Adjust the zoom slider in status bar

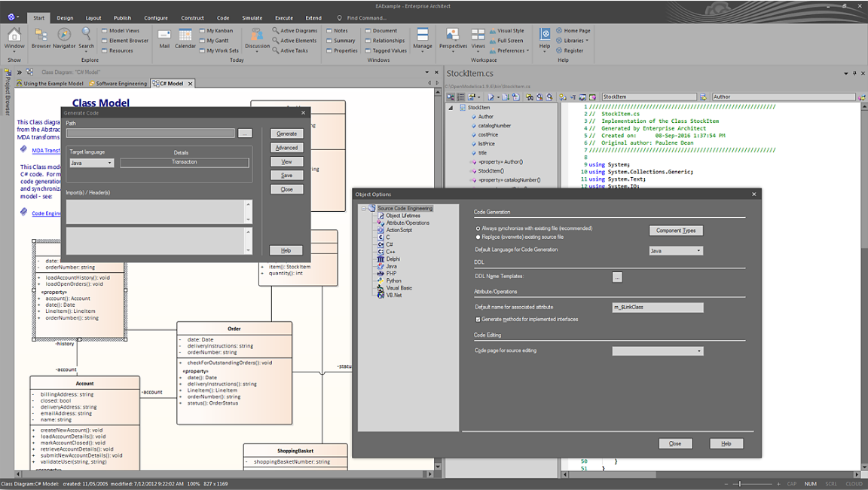click(x=741, y=484)
